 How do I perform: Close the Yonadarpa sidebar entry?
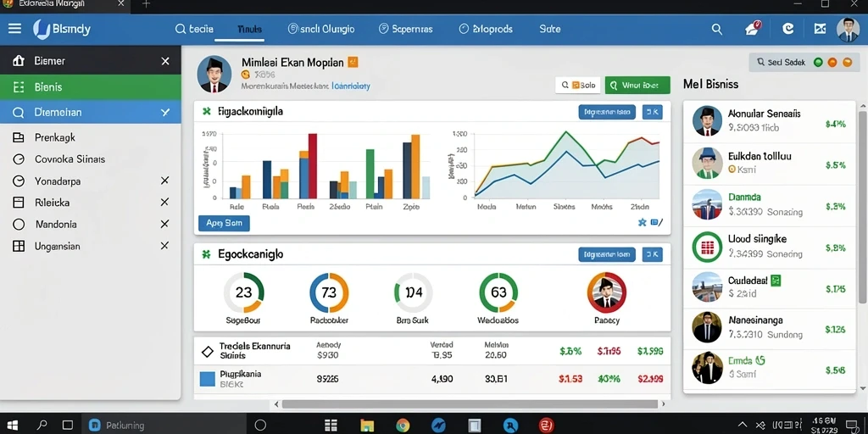[164, 181]
